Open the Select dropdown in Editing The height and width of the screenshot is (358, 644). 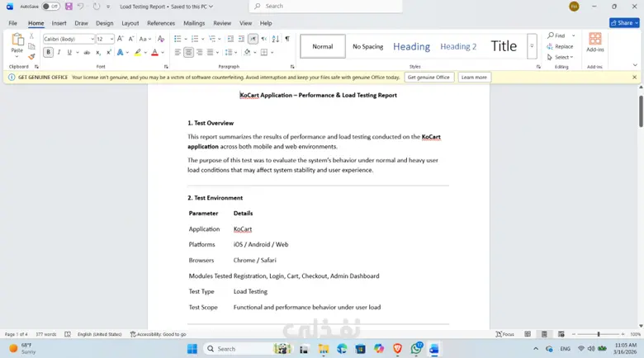click(x=560, y=57)
